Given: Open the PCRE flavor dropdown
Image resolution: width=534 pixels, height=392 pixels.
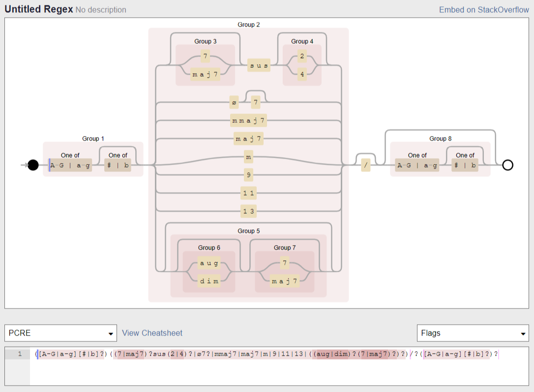Looking at the screenshot, I should pyautogui.click(x=60, y=333).
